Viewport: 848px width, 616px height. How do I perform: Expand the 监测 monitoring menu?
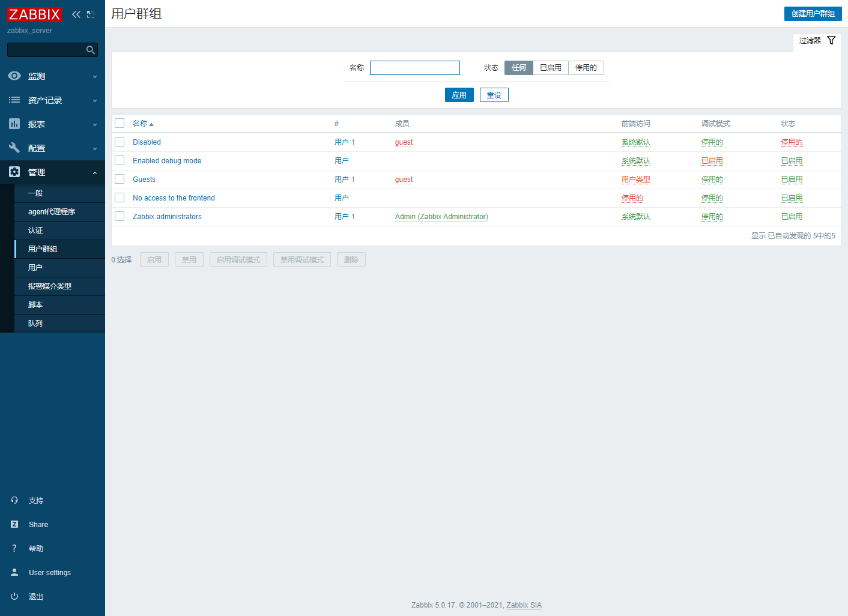(x=52, y=76)
